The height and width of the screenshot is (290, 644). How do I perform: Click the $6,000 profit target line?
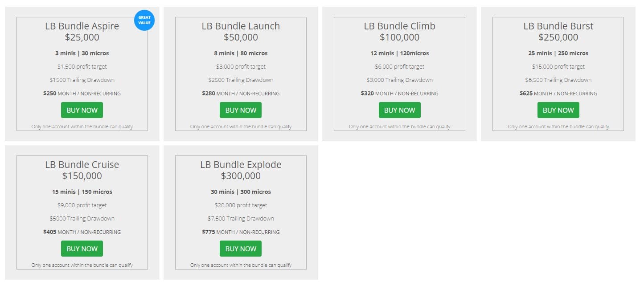click(399, 66)
